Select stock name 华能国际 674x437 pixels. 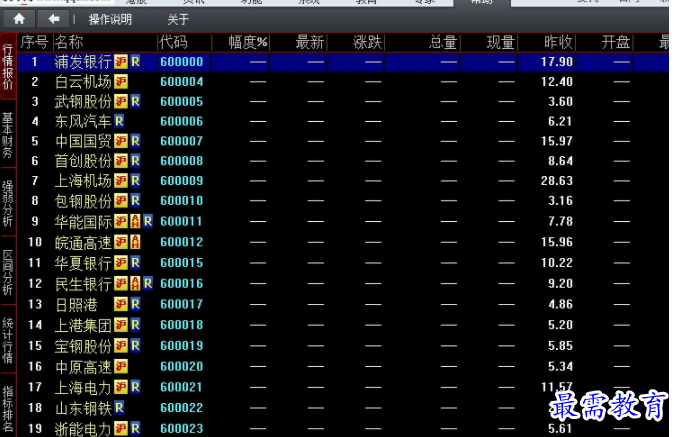pyautogui.click(x=83, y=221)
